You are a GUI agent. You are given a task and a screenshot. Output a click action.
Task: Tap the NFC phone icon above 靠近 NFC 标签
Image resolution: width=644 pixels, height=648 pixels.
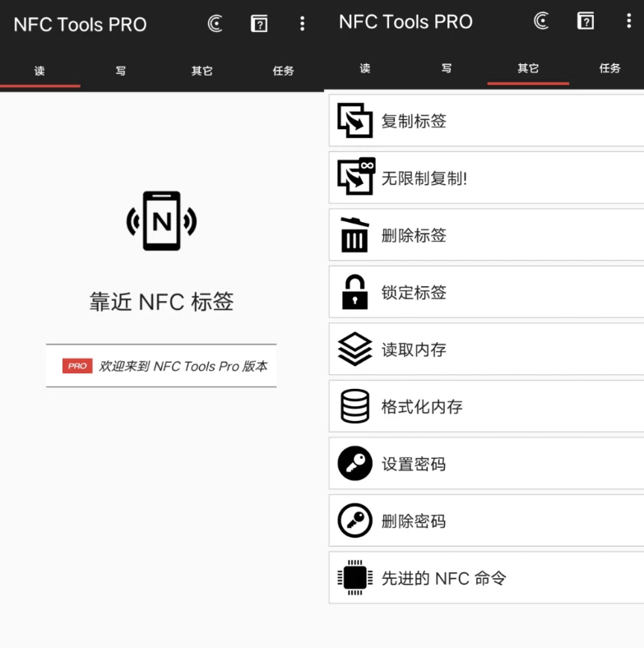161,221
